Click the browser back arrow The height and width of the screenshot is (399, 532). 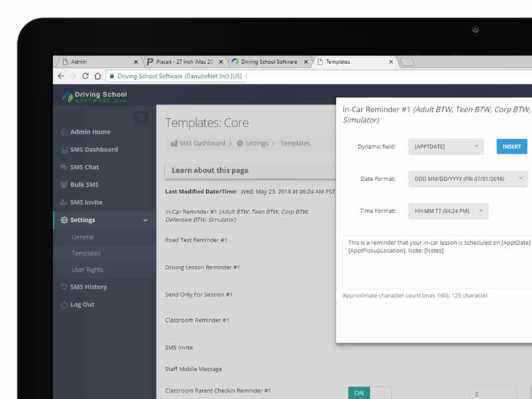coord(61,76)
